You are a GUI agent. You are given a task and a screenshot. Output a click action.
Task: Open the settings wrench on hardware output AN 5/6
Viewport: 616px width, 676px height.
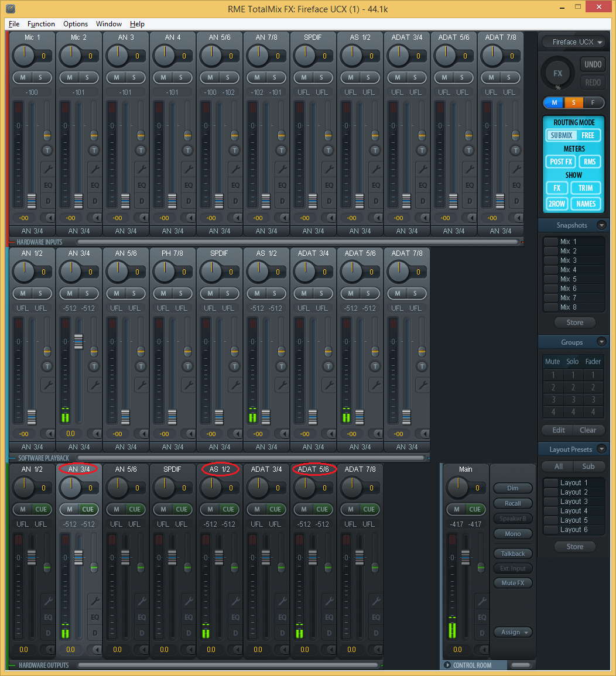pyautogui.click(x=142, y=601)
